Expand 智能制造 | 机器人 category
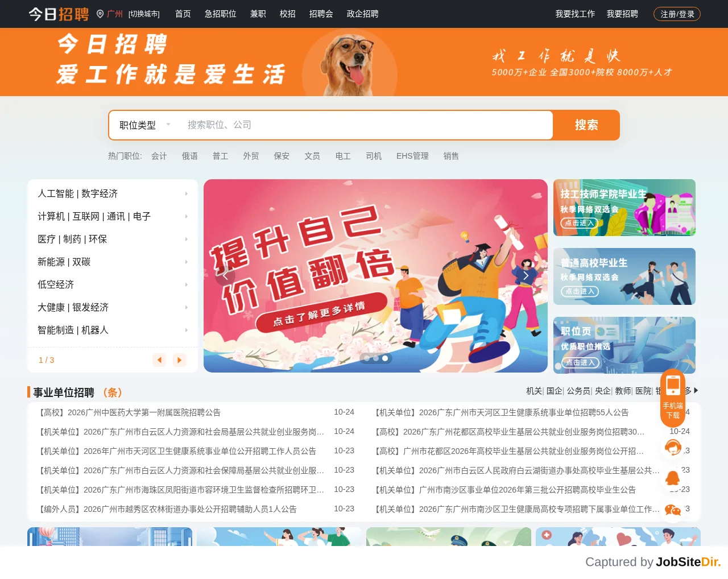This screenshot has height=579, width=728. (x=113, y=330)
